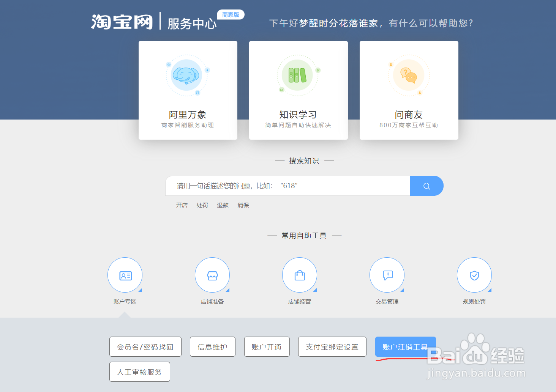Click the 规则处罚 label
The width and height of the screenshot is (556, 392).
coord(474,302)
